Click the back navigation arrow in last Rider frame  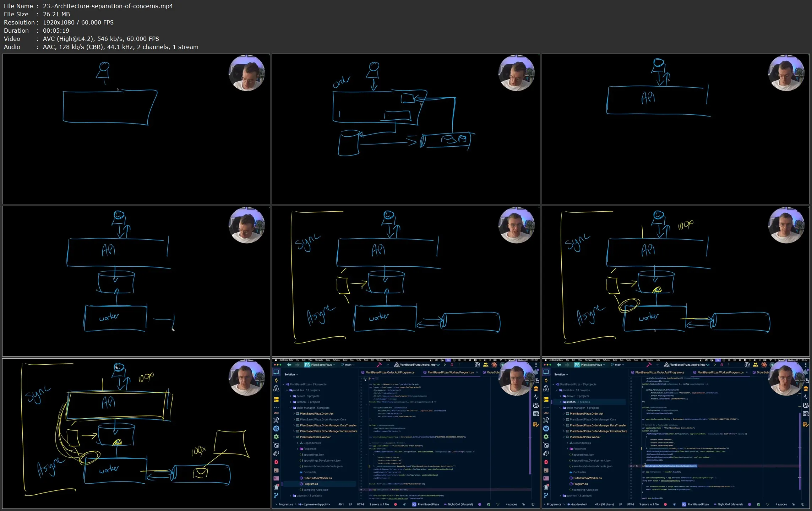pyautogui.click(x=559, y=365)
